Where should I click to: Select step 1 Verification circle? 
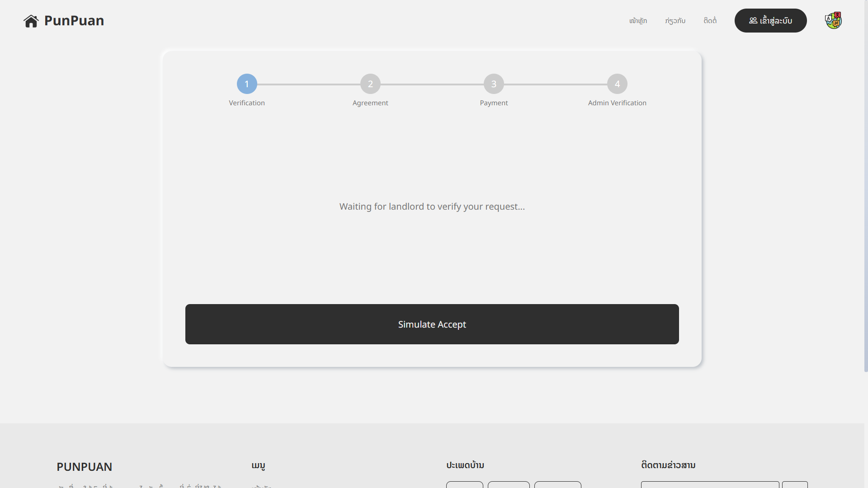pyautogui.click(x=247, y=84)
